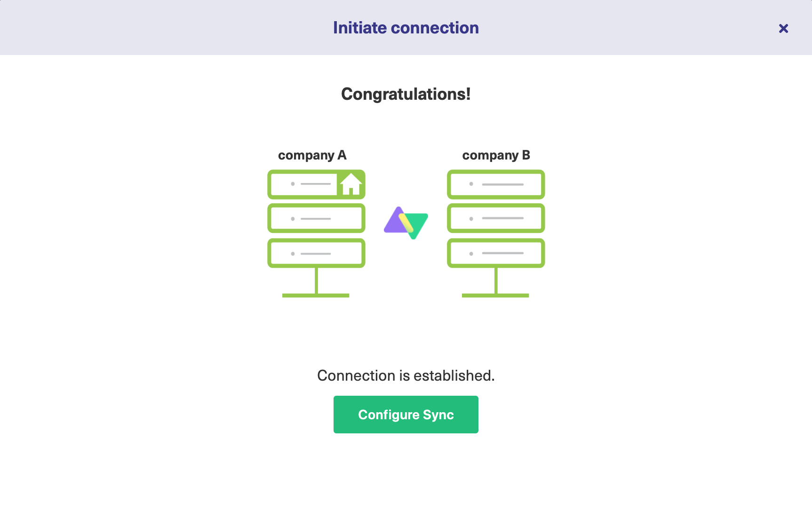Image resolution: width=812 pixels, height=511 pixels.
Task: Click the status dot on company B's top server
Action: point(470,184)
